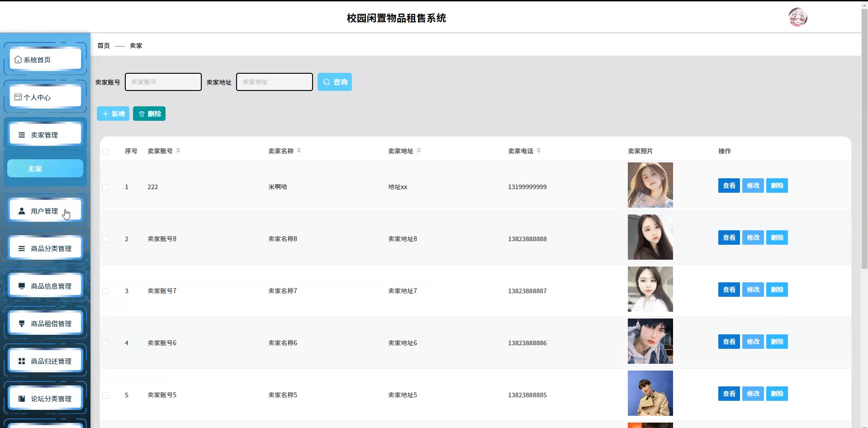Check the row for 卖家账号6

point(105,343)
